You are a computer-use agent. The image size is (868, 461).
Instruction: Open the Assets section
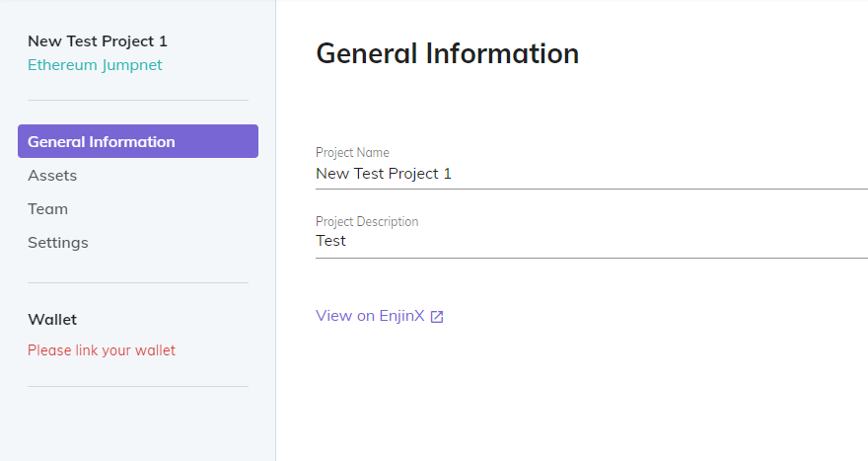[52, 176]
